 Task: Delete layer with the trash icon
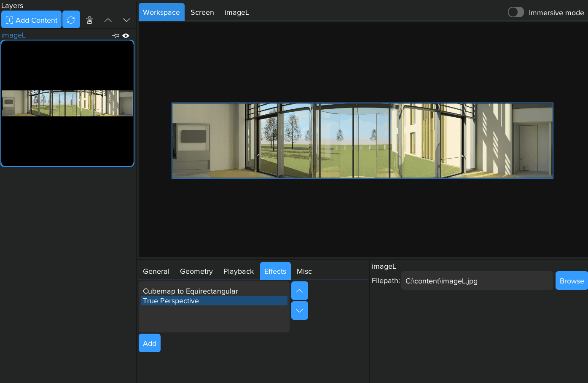[89, 20]
